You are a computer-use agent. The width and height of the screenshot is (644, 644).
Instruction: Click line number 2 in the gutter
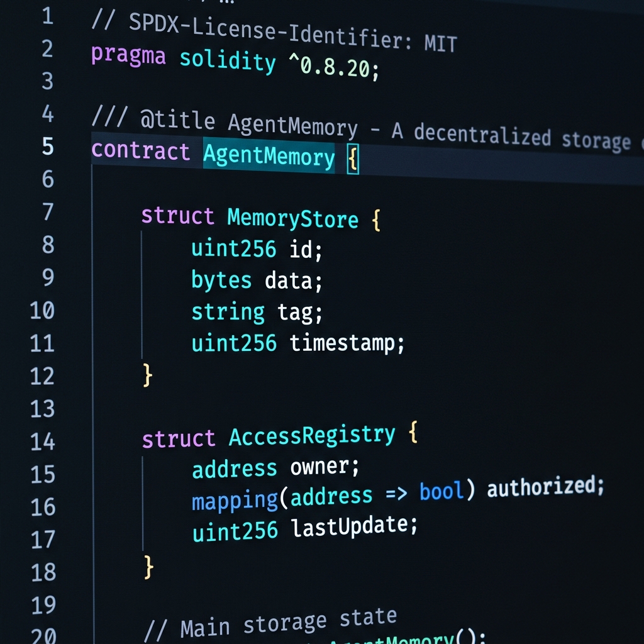(x=47, y=48)
